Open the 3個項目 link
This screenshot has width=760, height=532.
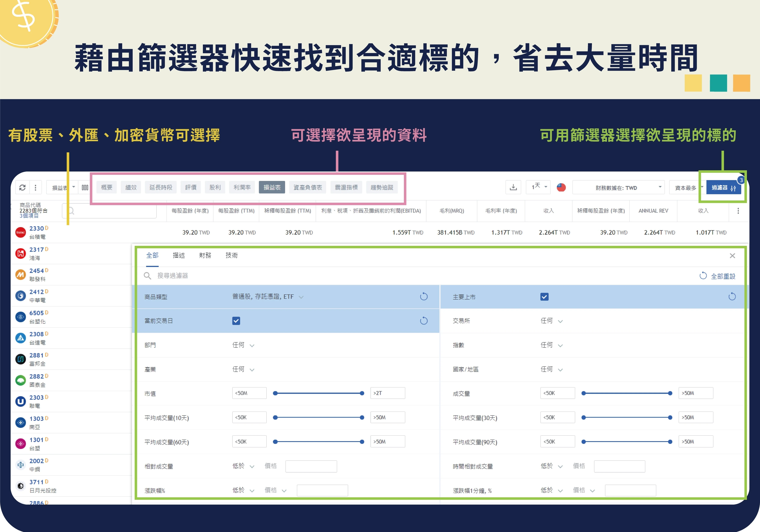click(29, 216)
